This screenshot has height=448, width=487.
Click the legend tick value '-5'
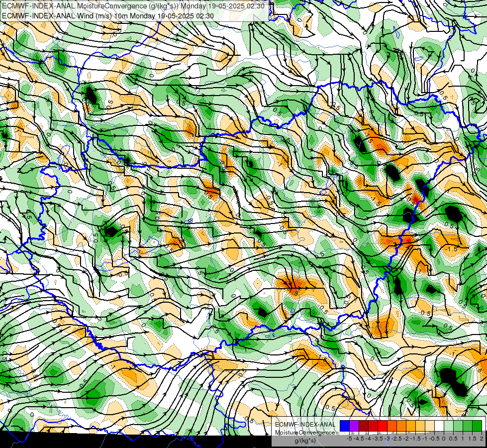click(x=349, y=439)
